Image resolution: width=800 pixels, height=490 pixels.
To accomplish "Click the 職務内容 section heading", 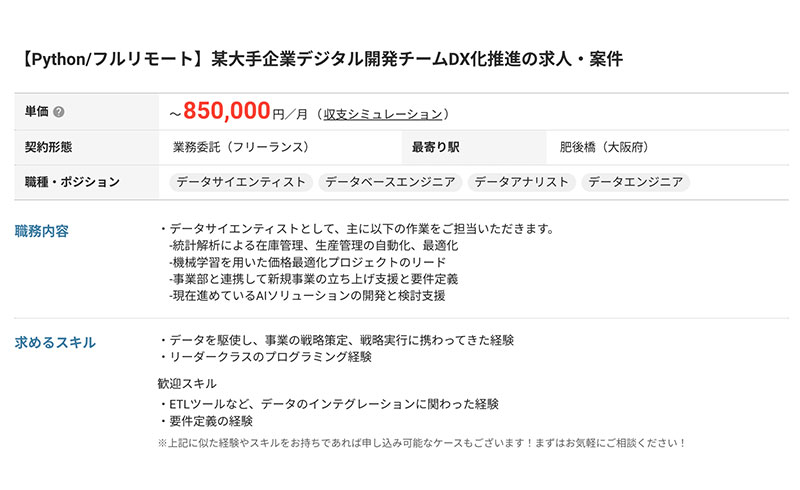I will 42,231.
